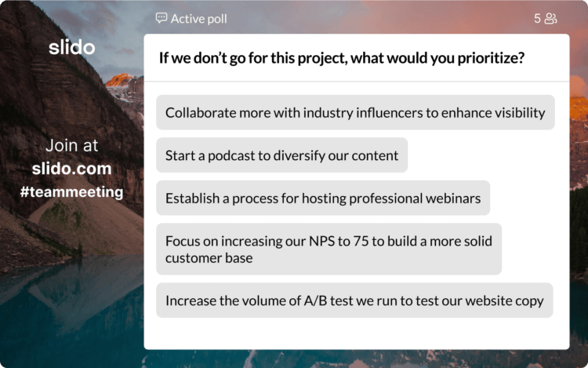Select the industry influencers collaboration option
Screen dimensions: 588x368
pyautogui.click(x=355, y=112)
